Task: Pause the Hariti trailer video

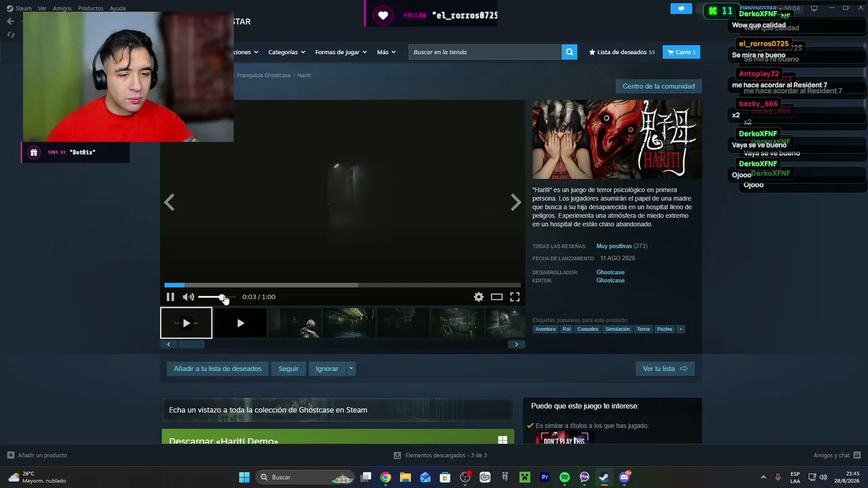Action: pyautogui.click(x=170, y=297)
